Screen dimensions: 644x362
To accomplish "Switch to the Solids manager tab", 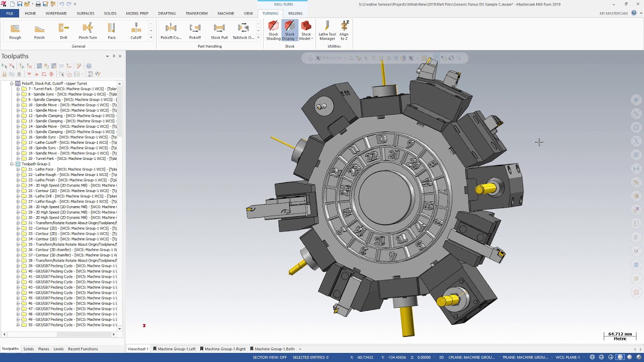I will [29, 349].
